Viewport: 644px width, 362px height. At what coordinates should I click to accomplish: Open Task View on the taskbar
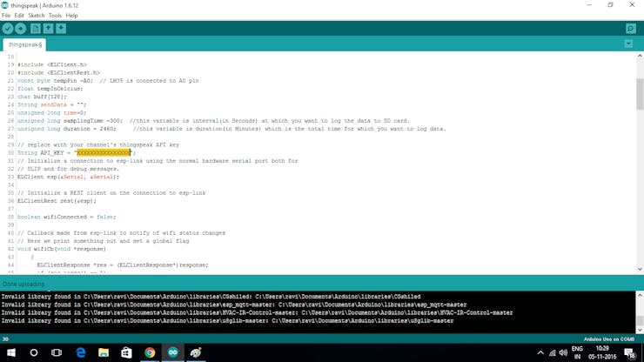pyautogui.click(x=57, y=352)
